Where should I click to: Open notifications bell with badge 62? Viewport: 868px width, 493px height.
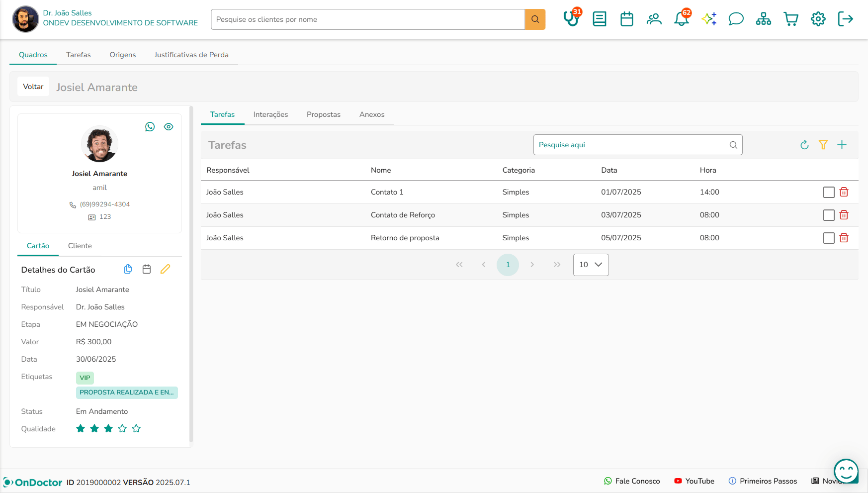(682, 19)
